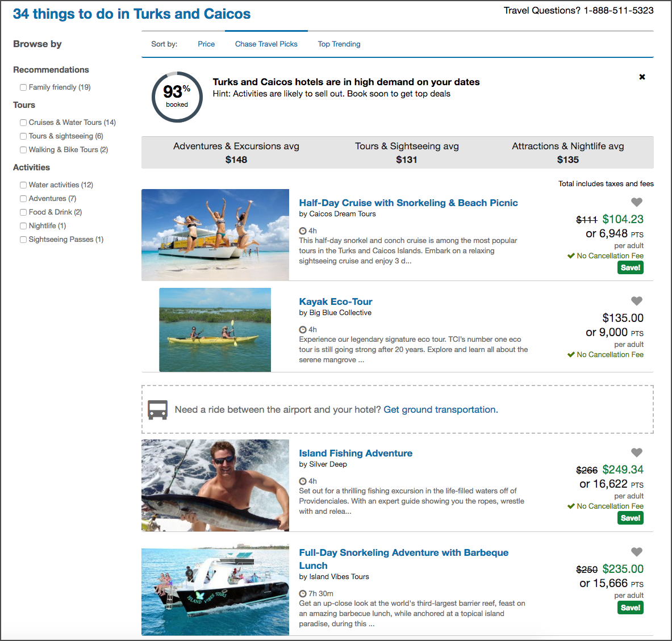Image resolution: width=672 pixels, height=641 pixels.
Task: Select the Chase Travel Picks sort option
Action: click(266, 44)
